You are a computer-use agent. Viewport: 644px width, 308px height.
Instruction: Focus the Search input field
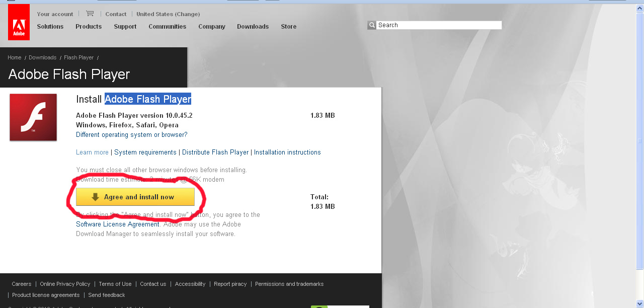point(439,25)
